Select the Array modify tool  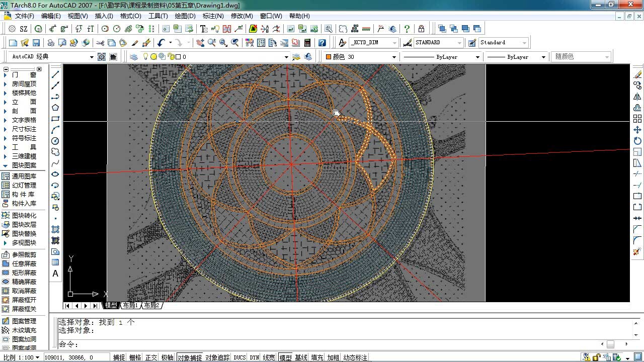click(637, 119)
